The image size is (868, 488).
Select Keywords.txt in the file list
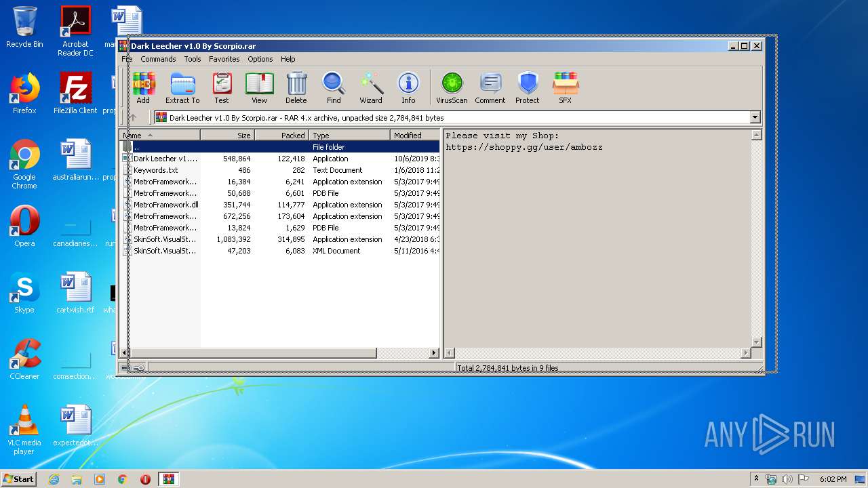click(x=280, y=170)
